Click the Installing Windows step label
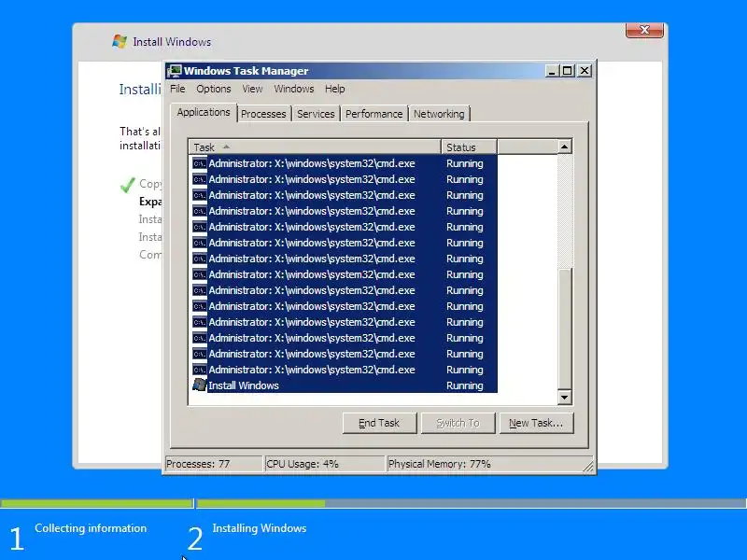This screenshot has height=560, width=747. 260,528
